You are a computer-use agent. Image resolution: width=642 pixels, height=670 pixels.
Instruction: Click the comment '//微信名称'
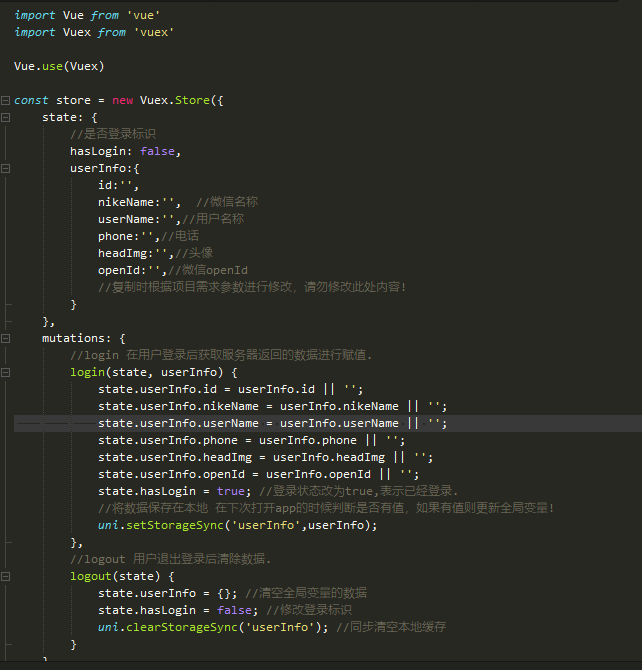pyautogui.click(x=227, y=202)
